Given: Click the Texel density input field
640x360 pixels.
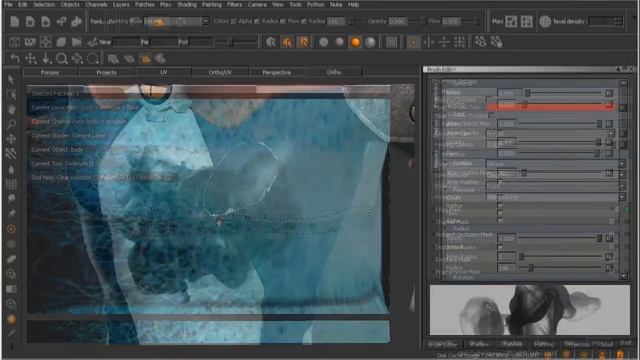Looking at the screenshot, I should pos(606,21).
